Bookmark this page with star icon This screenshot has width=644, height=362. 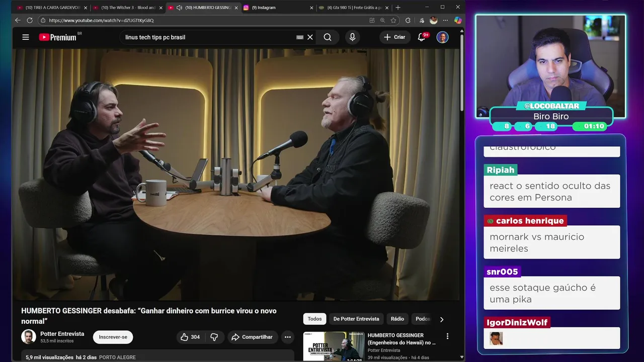(393, 20)
